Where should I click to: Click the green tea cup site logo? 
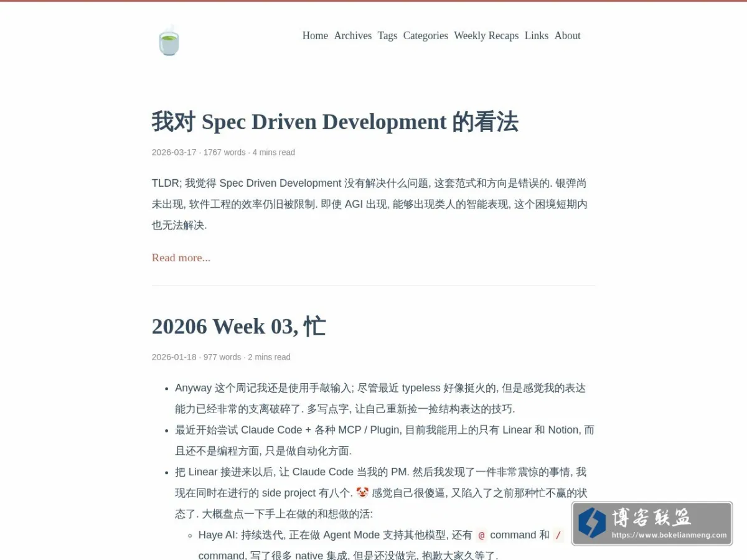(x=169, y=40)
